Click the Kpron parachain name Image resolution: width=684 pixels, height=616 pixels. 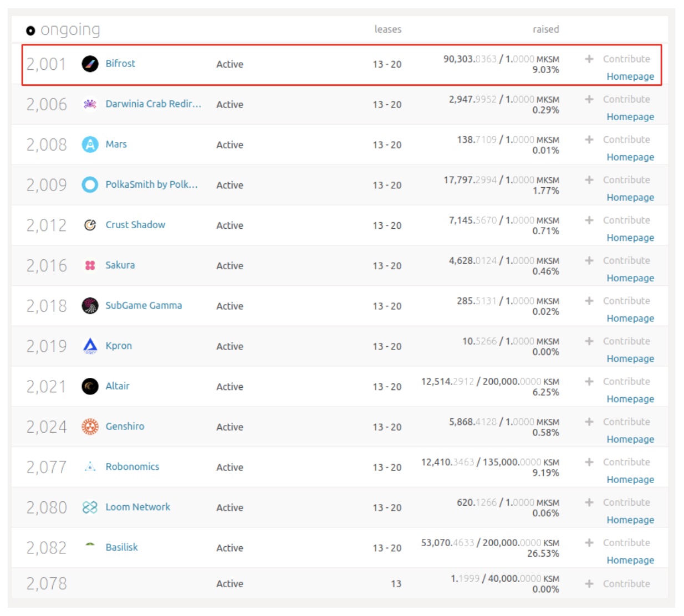119,346
